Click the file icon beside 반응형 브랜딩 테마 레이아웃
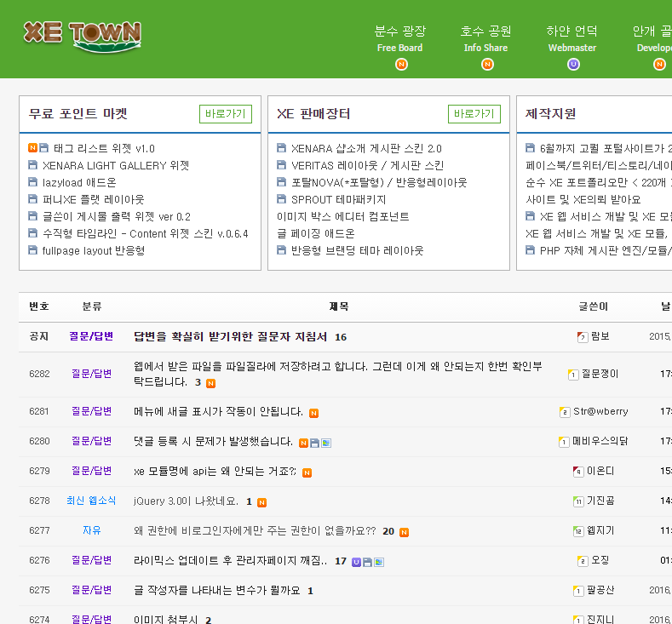Image resolution: width=672 pixels, height=624 pixels. click(282, 249)
